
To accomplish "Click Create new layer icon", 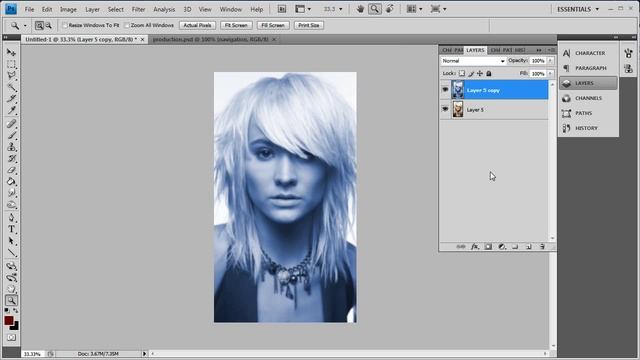I will click(x=529, y=247).
